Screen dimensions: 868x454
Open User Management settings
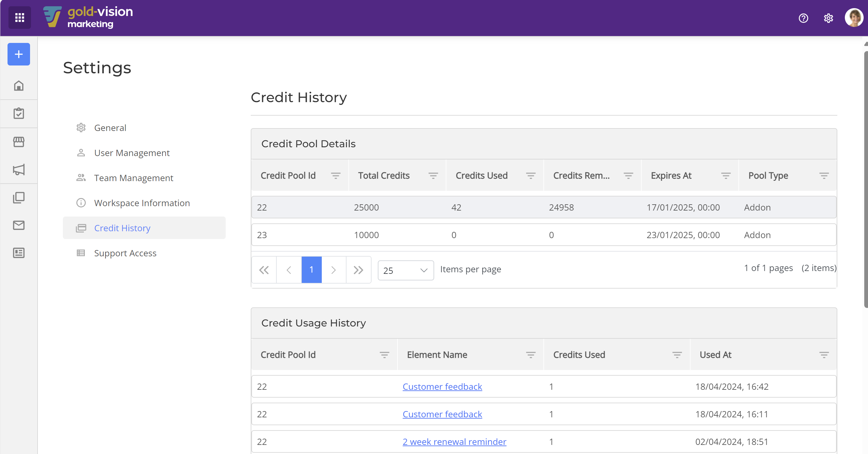click(x=144, y=153)
